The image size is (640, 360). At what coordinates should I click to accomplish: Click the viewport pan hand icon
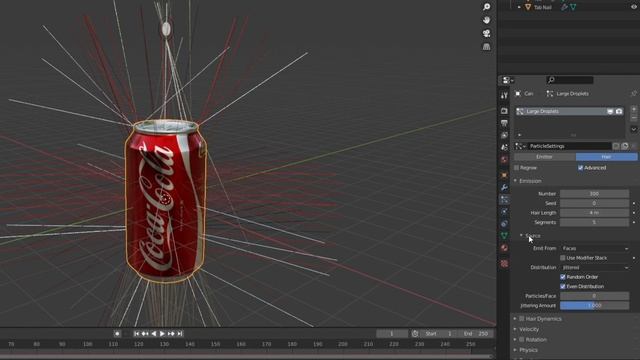(x=487, y=20)
